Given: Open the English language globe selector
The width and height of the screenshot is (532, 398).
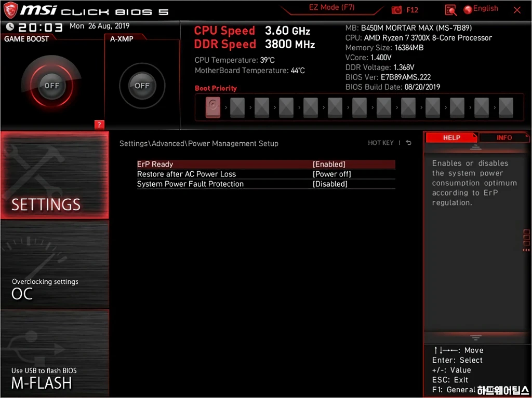Looking at the screenshot, I should (481, 9).
